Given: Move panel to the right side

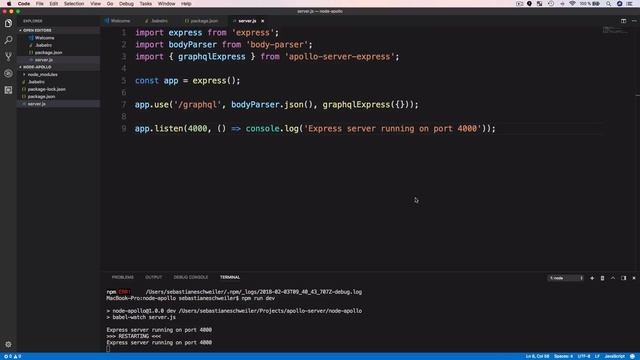Looking at the screenshot, I should 623,278.
